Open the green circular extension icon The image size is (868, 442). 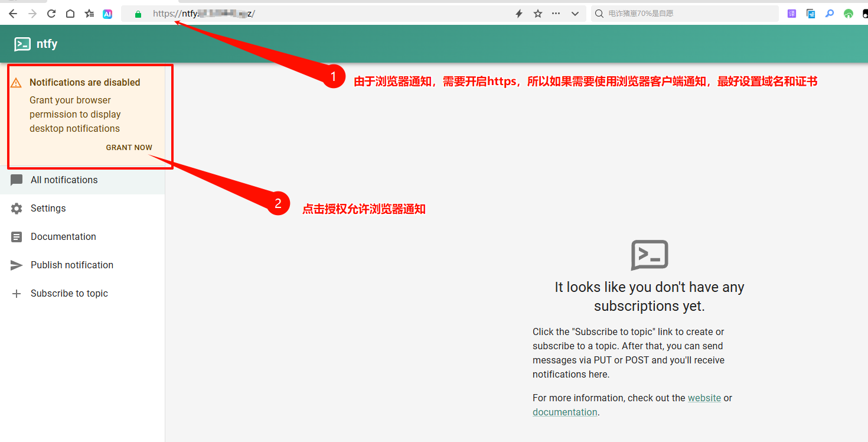(849, 14)
